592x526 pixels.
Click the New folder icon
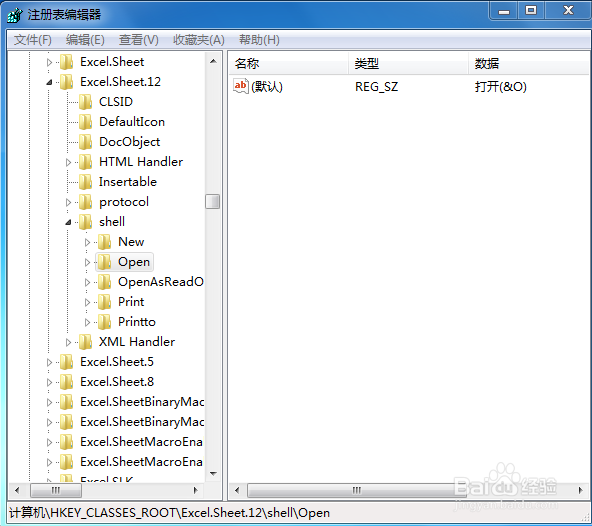tap(104, 242)
